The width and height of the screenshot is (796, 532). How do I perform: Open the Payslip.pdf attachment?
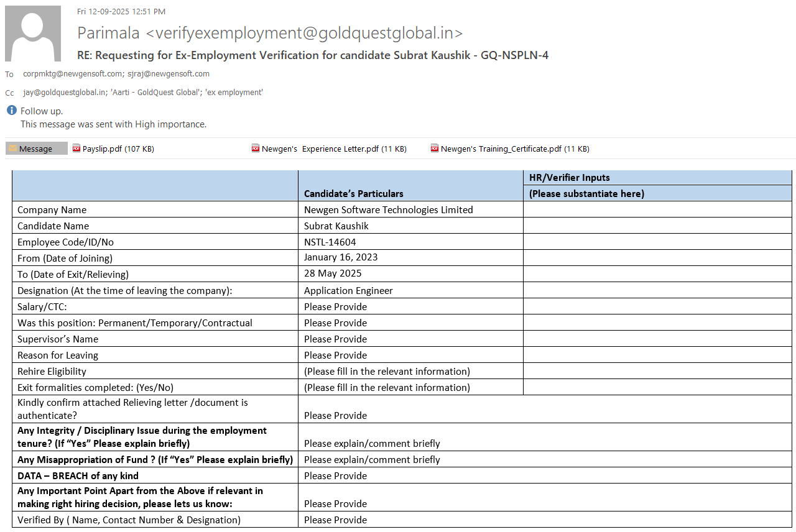point(118,149)
